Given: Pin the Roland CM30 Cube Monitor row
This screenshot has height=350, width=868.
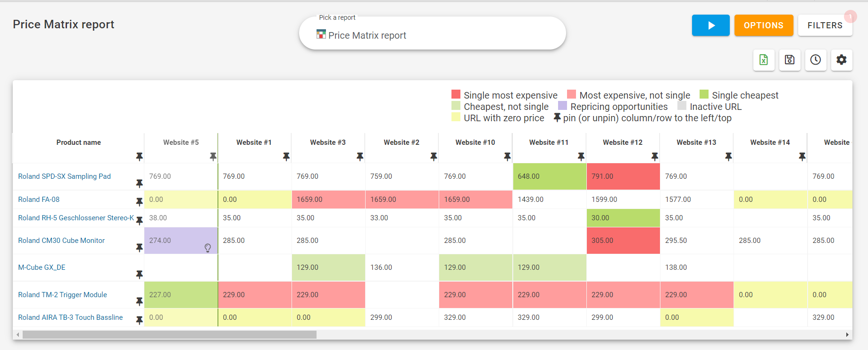Looking at the screenshot, I should [x=139, y=247].
